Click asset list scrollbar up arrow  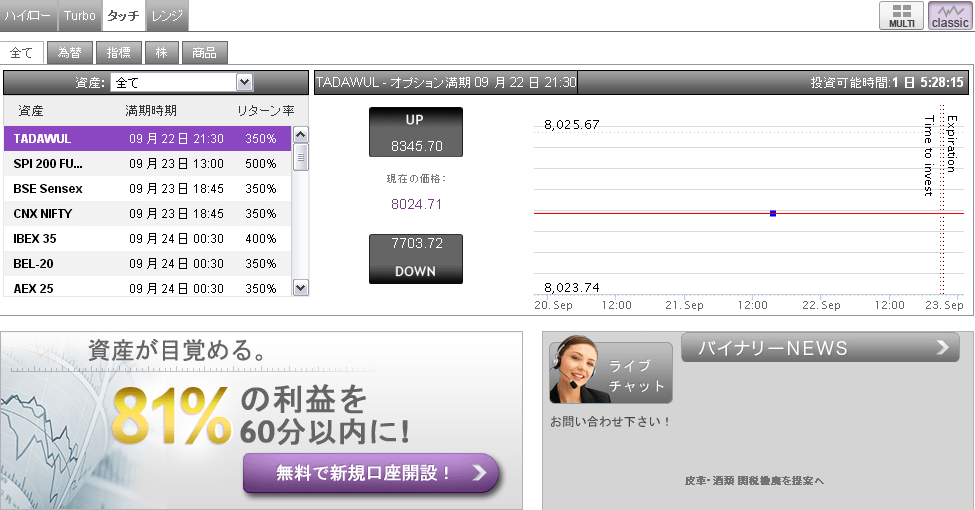click(300, 134)
